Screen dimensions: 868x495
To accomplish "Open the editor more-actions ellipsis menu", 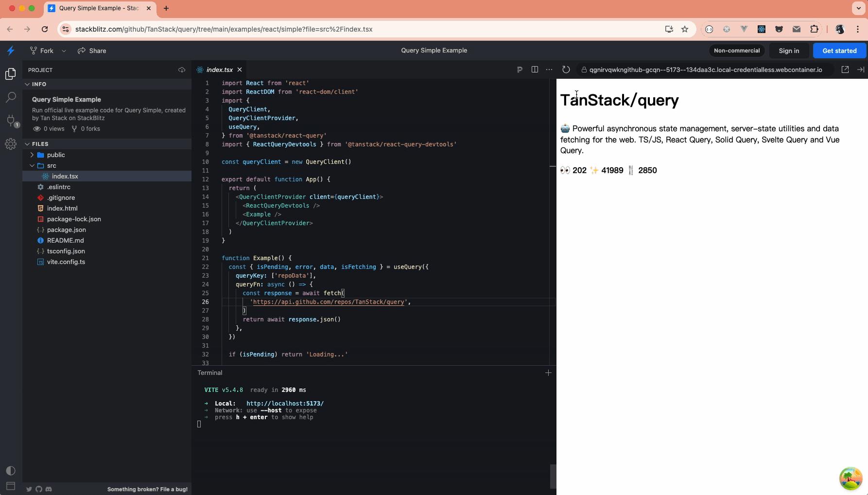I will pos(549,69).
